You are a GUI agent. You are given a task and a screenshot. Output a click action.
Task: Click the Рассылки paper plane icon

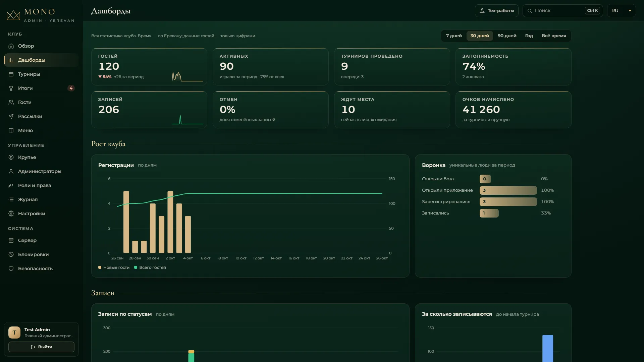11,116
